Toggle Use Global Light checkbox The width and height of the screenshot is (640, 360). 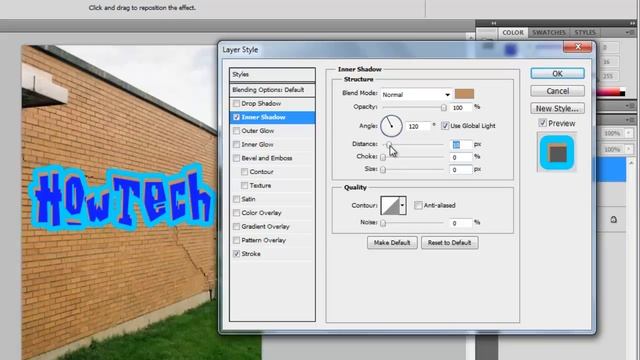[x=445, y=126]
